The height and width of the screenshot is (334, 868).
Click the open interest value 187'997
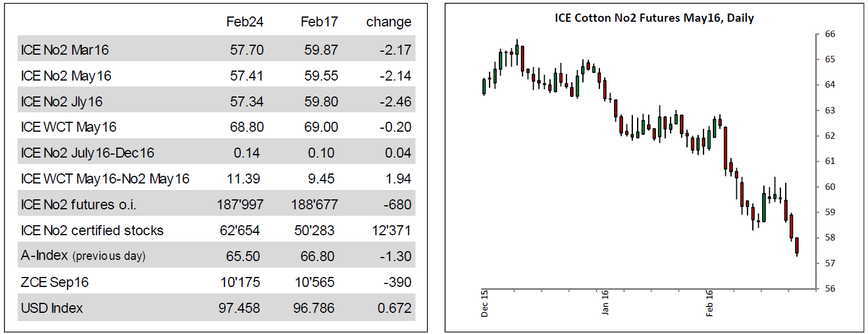coord(240,205)
